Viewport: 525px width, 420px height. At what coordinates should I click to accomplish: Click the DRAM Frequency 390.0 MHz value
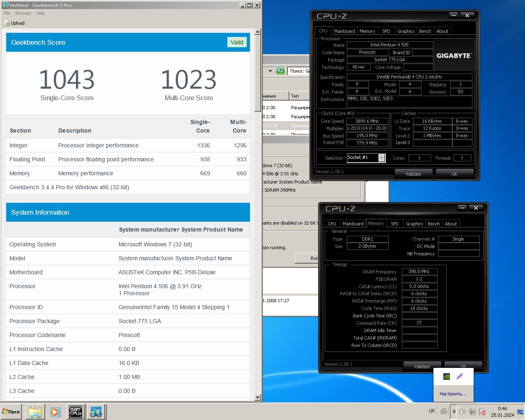click(x=420, y=271)
